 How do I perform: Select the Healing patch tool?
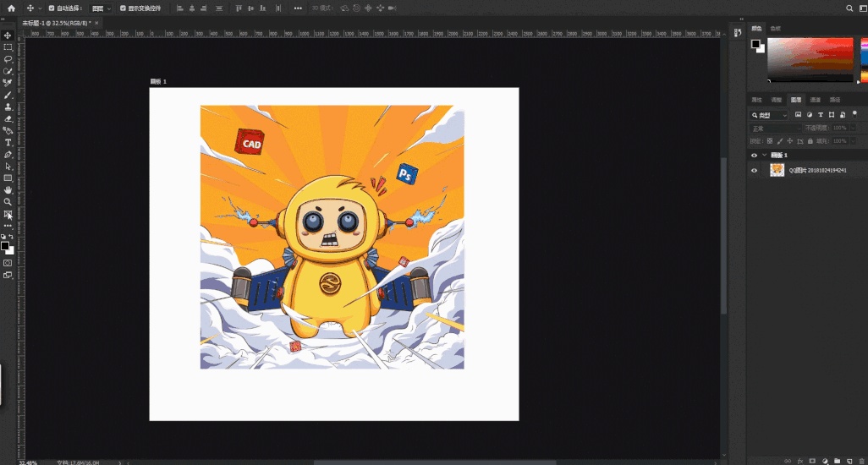pyautogui.click(x=8, y=130)
